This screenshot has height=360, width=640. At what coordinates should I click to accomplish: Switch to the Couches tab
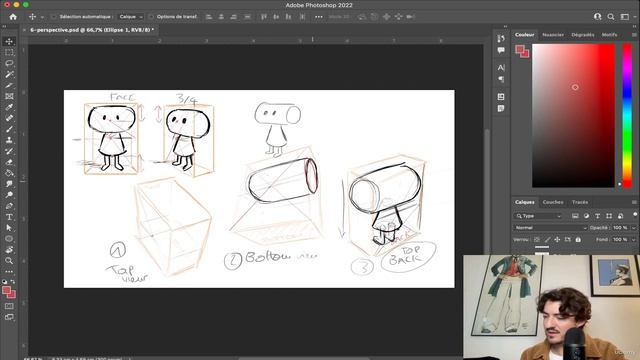pyautogui.click(x=553, y=202)
